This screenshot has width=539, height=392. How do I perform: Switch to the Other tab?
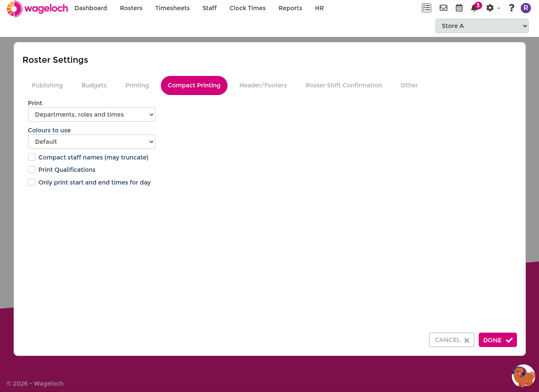click(410, 85)
